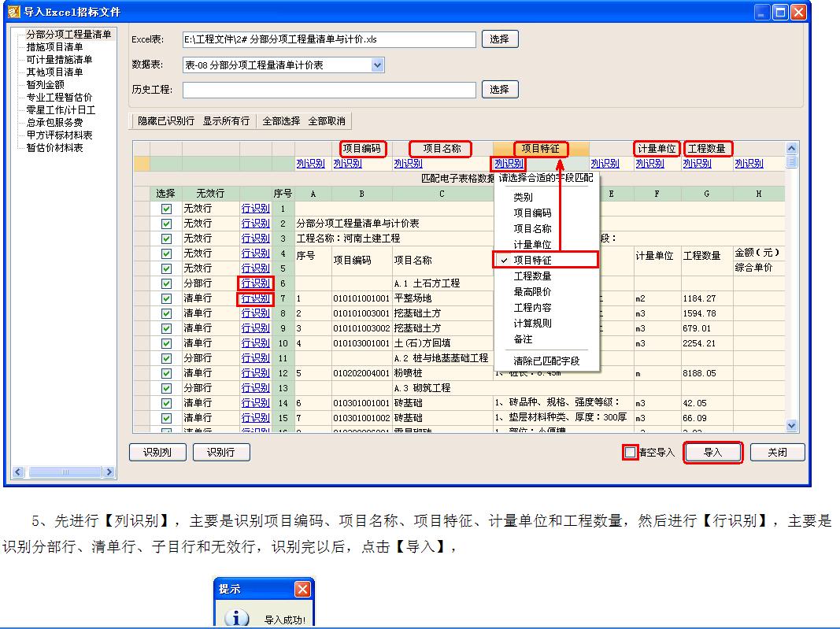The height and width of the screenshot is (629, 840).
Task: Open 列识别 link above column H
Action: [x=749, y=164]
